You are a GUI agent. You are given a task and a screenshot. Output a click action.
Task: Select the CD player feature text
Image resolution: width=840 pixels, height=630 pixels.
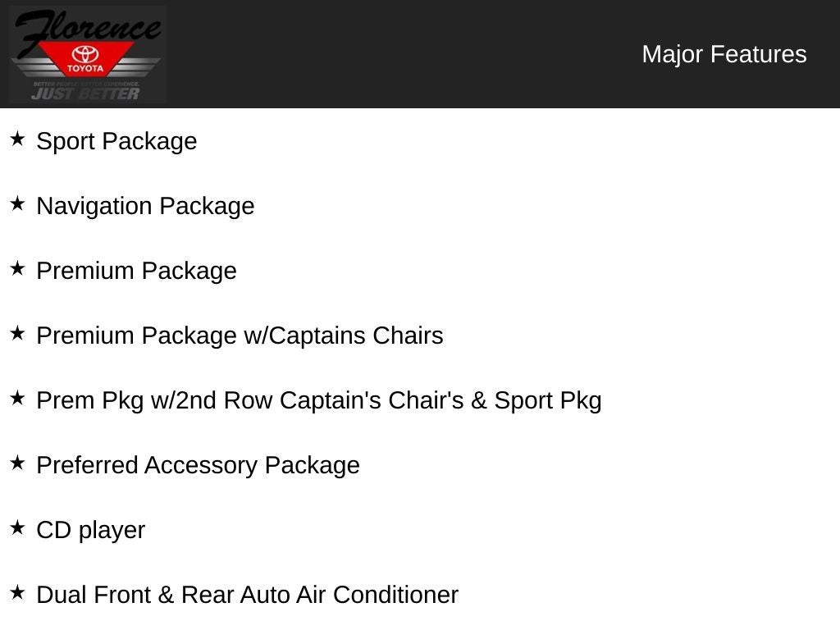point(90,530)
